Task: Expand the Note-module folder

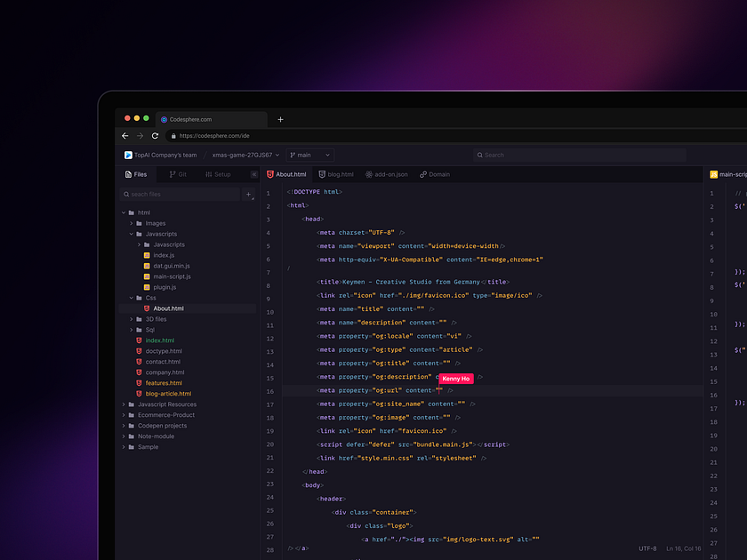Action: pyautogui.click(x=124, y=436)
